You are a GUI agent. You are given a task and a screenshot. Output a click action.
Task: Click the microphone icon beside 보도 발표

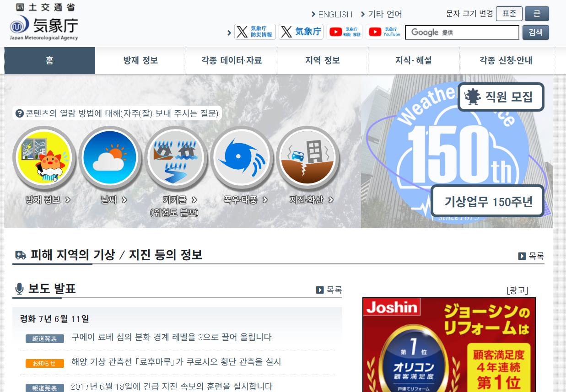tap(19, 289)
